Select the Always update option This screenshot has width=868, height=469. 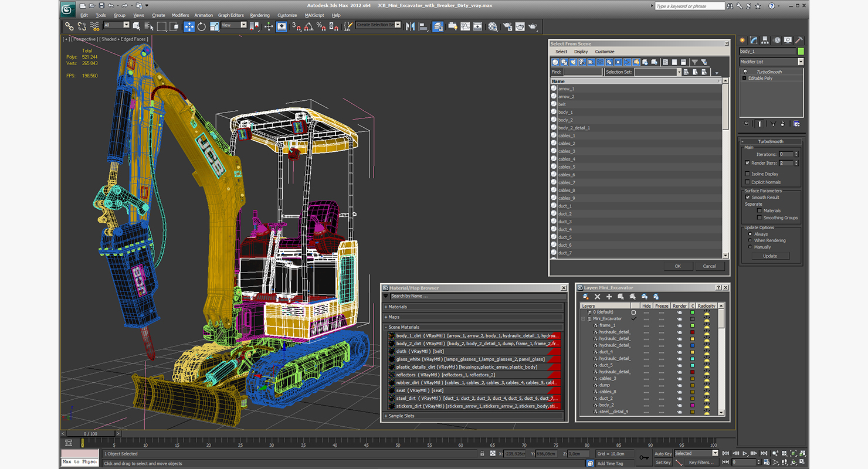pyautogui.click(x=750, y=234)
